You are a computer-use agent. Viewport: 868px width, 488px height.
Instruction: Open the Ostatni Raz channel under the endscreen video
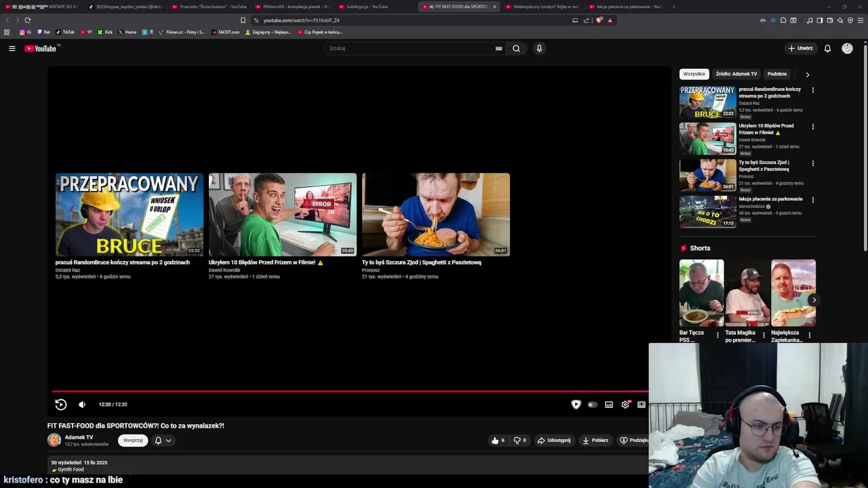[x=68, y=270]
